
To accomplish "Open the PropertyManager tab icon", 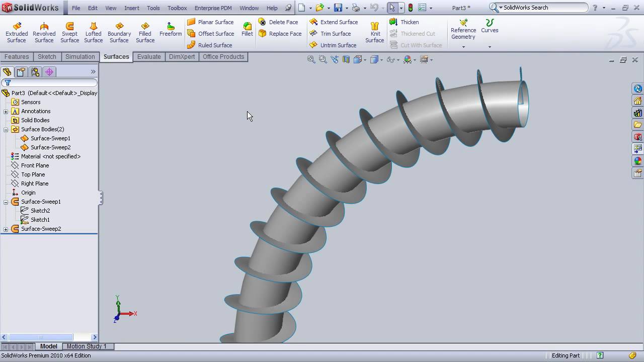I will point(21,72).
